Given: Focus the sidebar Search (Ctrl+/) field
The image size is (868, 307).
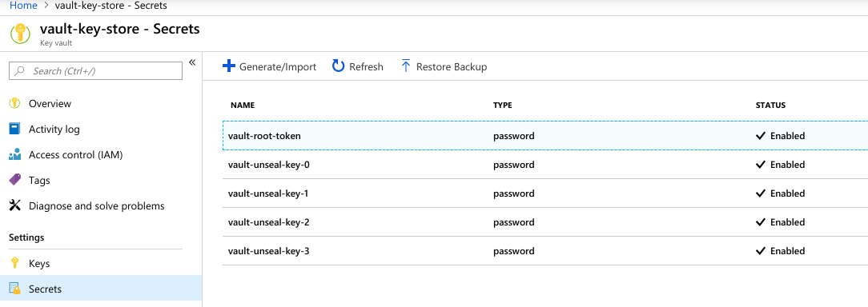Looking at the screenshot, I should (96, 71).
